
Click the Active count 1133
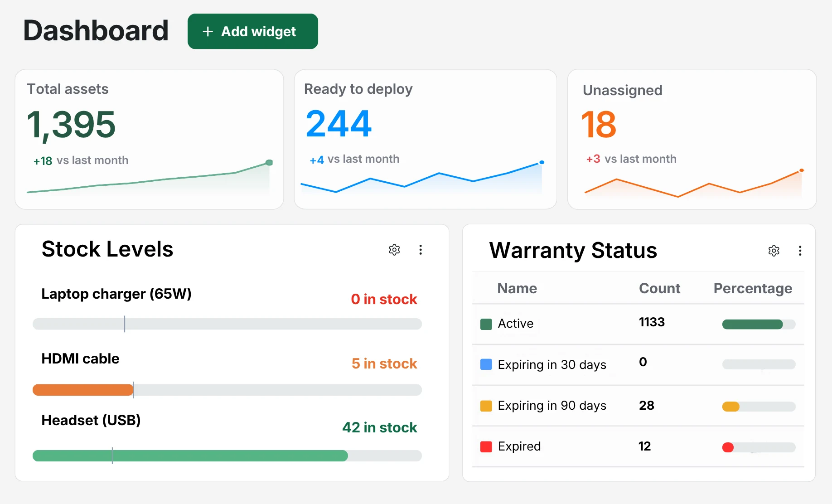[x=652, y=322]
